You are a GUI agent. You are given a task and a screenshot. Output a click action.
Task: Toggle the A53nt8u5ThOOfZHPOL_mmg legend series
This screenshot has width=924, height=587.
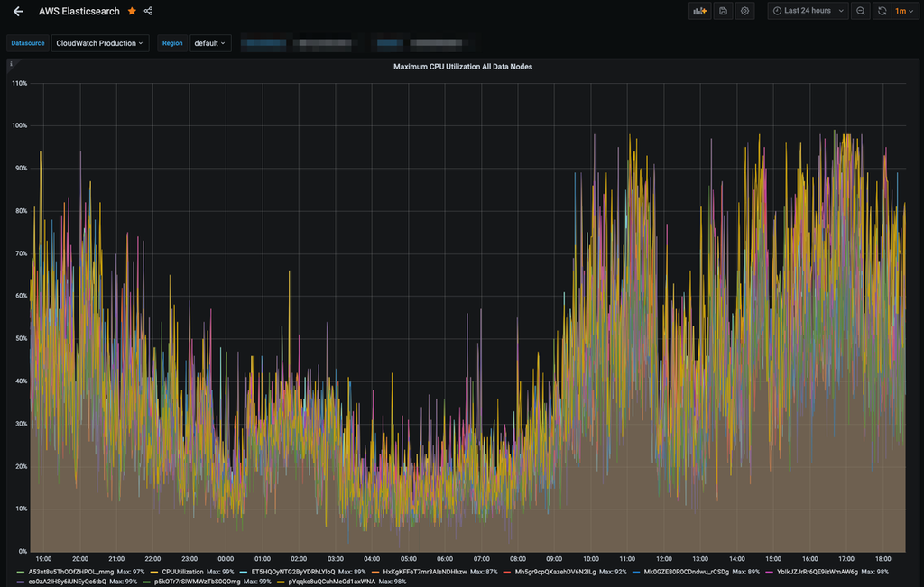[x=70, y=572]
